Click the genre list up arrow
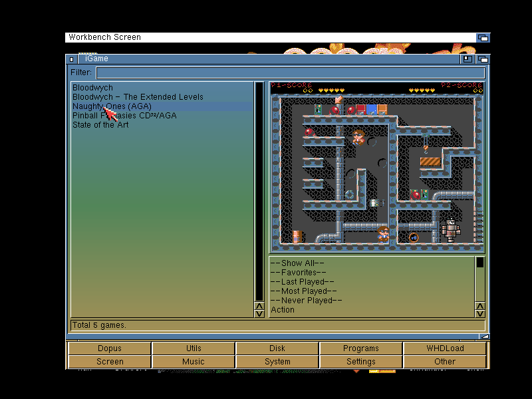The image size is (532, 399). tap(479, 305)
